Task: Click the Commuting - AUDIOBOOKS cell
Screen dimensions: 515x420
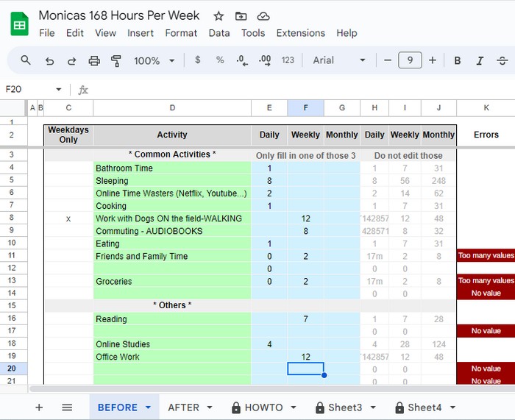Action: coord(172,231)
